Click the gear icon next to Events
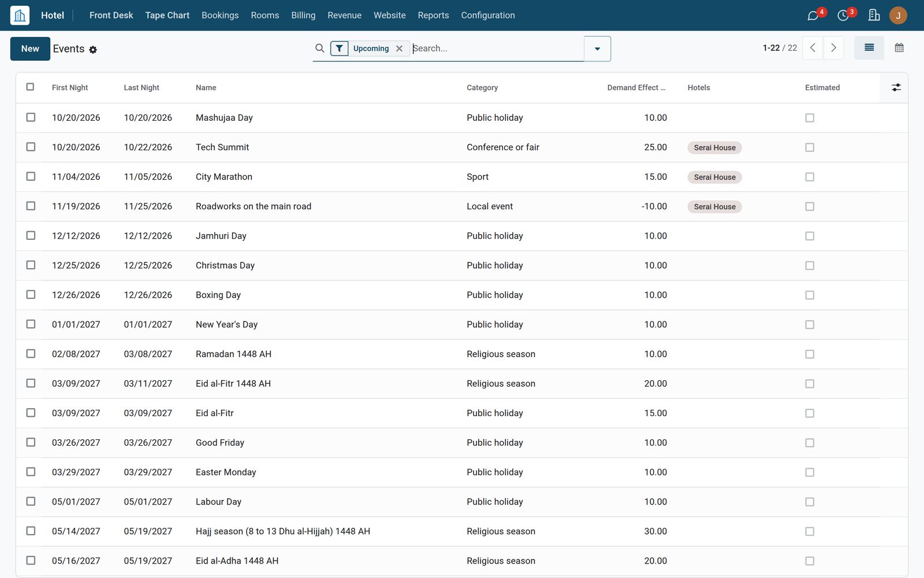The image size is (924, 578). 93,50
